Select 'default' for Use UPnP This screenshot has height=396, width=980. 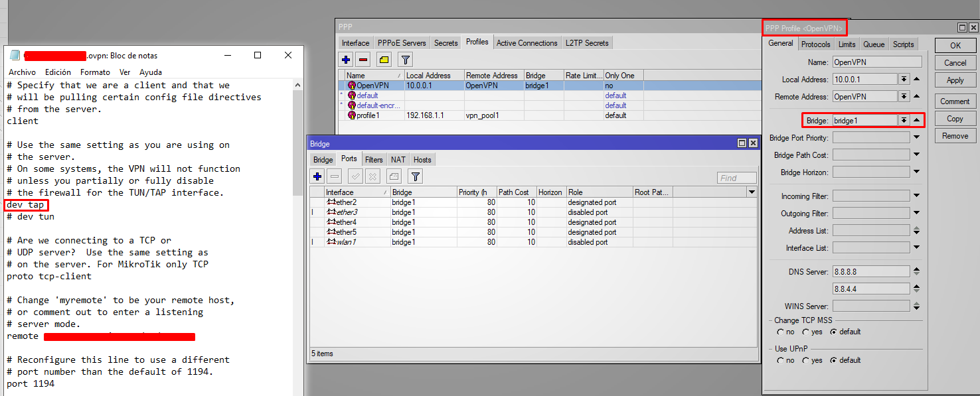(833, 360)
